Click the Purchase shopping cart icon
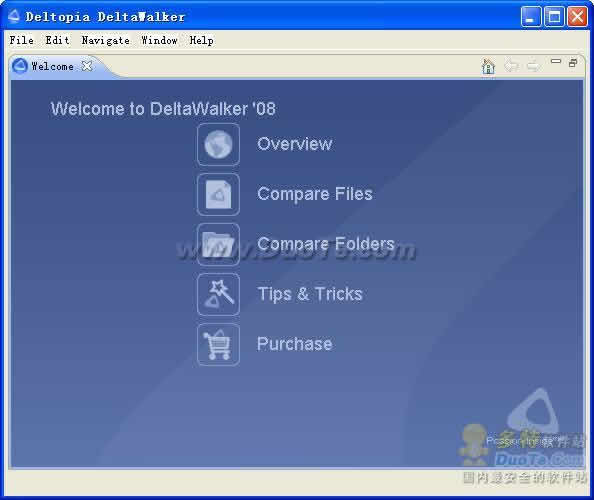This screenshot has height=500, width=594. pyautogui.click(x=218, y=344)
